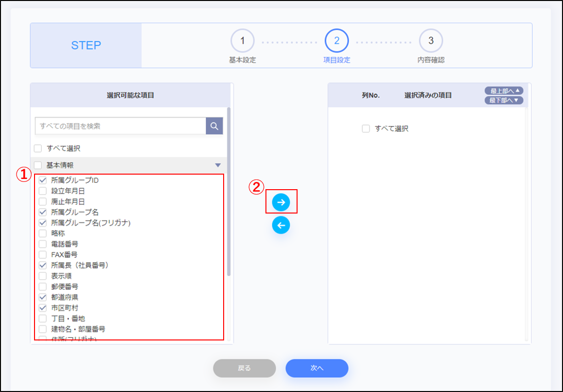Click right arrow to add selected items
The width and height of the screenshot is (563, 392).
[281, 202]
